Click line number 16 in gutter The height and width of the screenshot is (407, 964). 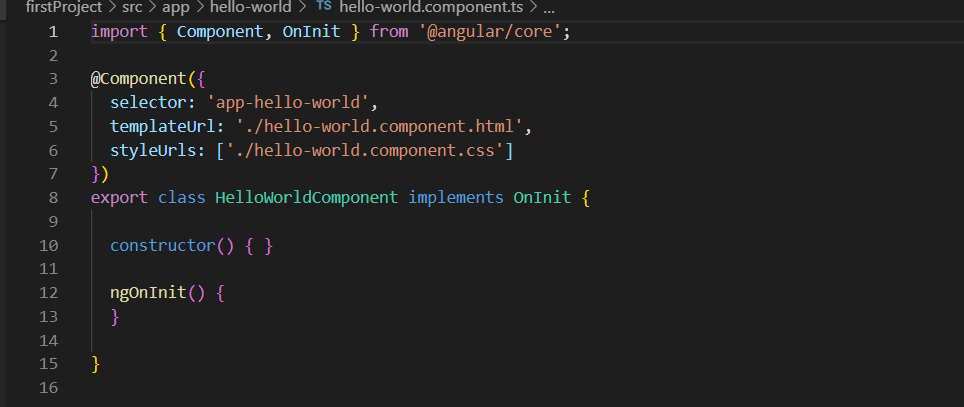[48, 388]
